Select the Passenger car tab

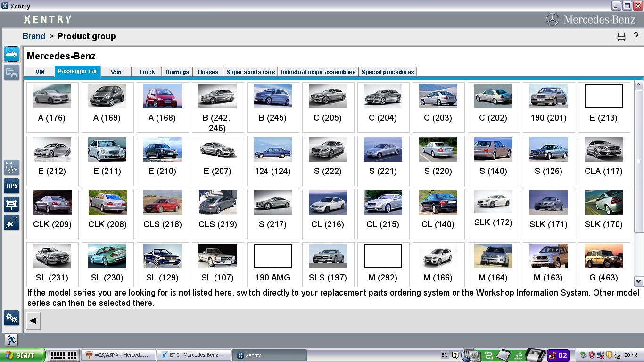point(77,72)
